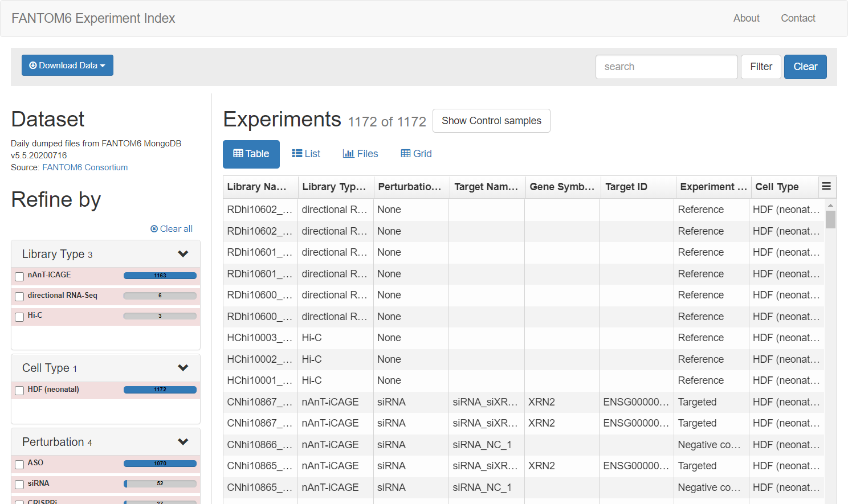Viewport: 848px width, 504px height.
Task: Click the HDF (neonatal) 1172 count bar
Action: (160, 390)
